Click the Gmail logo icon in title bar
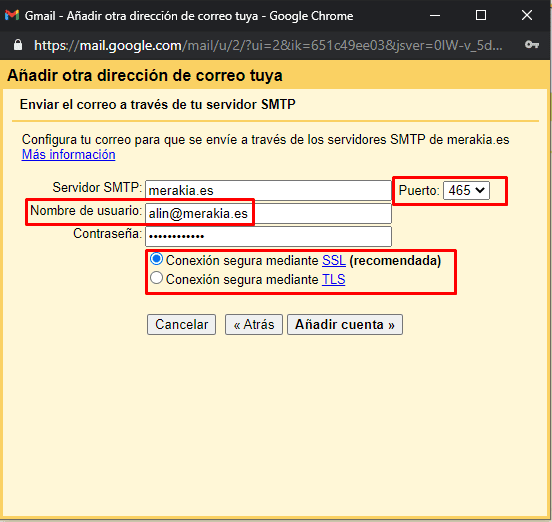 pyautogui.click(x=12, y=15)
